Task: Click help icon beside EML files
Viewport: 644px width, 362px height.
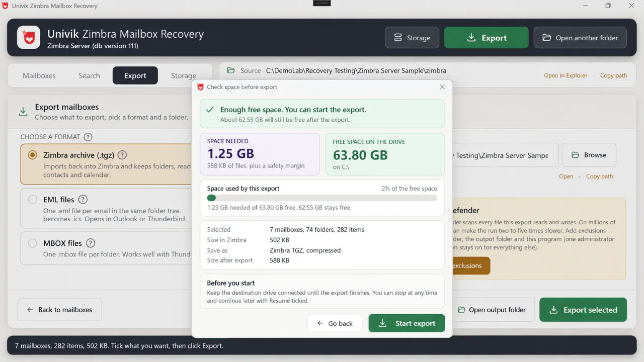Action: pyautogui.click(x=83, y=200)
